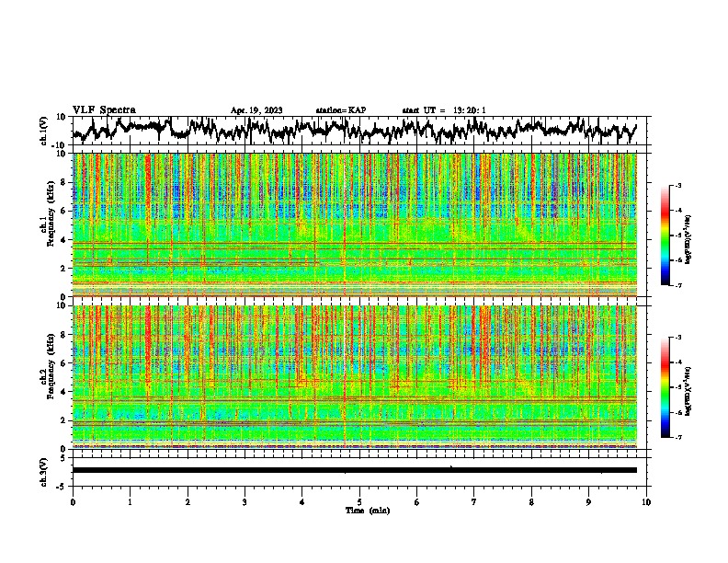This screenshot has height=563, width=728.
Task: Click the '2' tick on the time axis
Action: 188,502
